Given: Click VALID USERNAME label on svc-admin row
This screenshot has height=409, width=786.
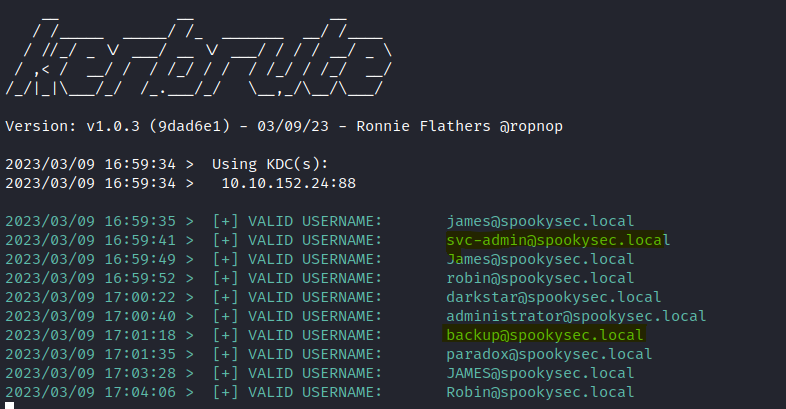Looking at the screenshot, I should [x=315, y=240].
